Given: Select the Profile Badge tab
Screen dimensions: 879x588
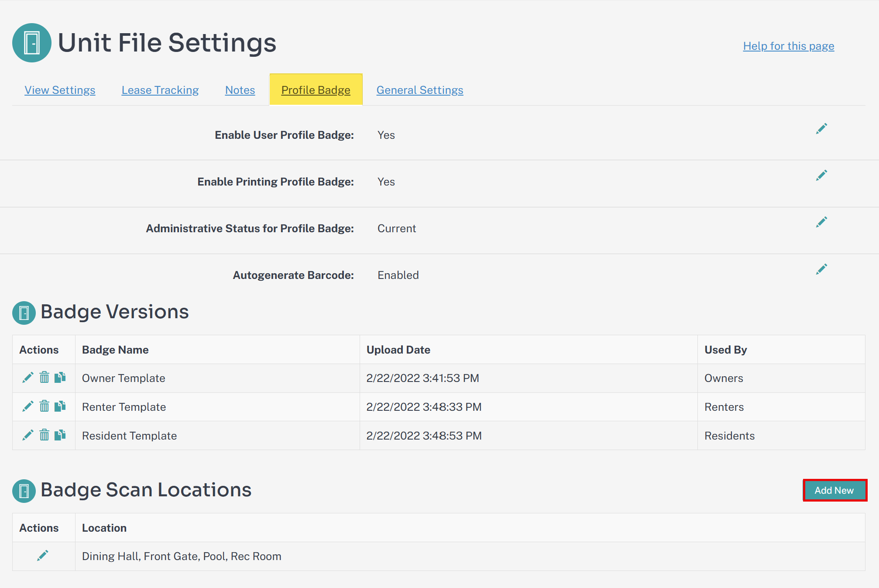Looking at the screenshot, I should (x=316, y=90).
